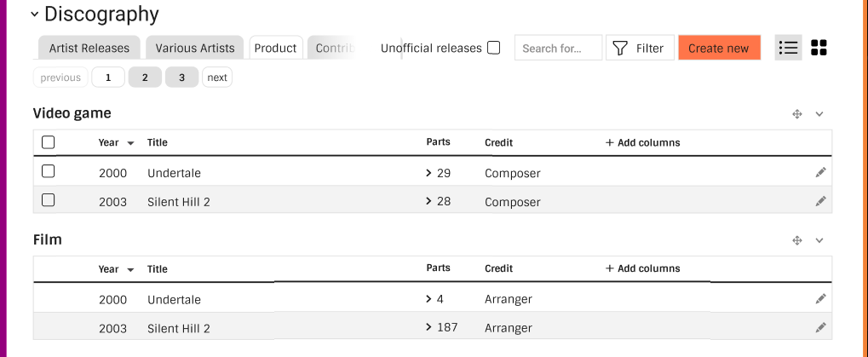Click move handle icon for Film section
Screen dimensions: 868x357
(797, 240)
